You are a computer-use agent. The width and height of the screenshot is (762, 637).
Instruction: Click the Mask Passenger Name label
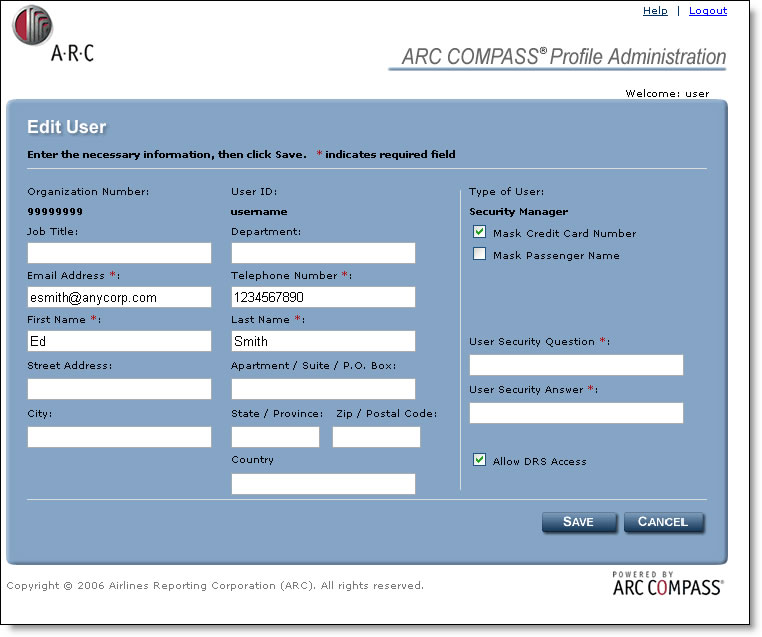(x=556, y=256)
